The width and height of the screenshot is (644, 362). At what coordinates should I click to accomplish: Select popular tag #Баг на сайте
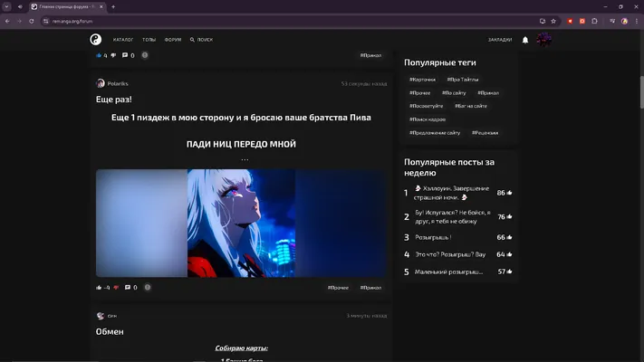coord(471,106)
